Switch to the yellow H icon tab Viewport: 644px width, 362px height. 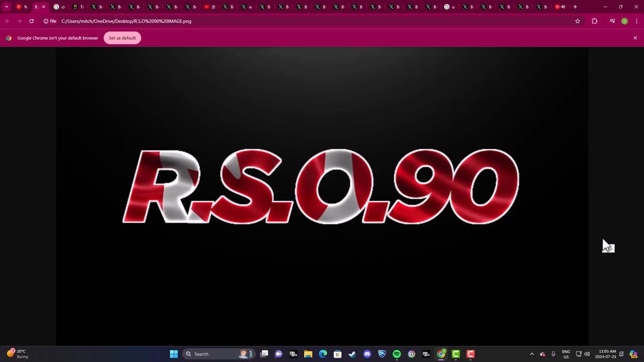[78, 7]
